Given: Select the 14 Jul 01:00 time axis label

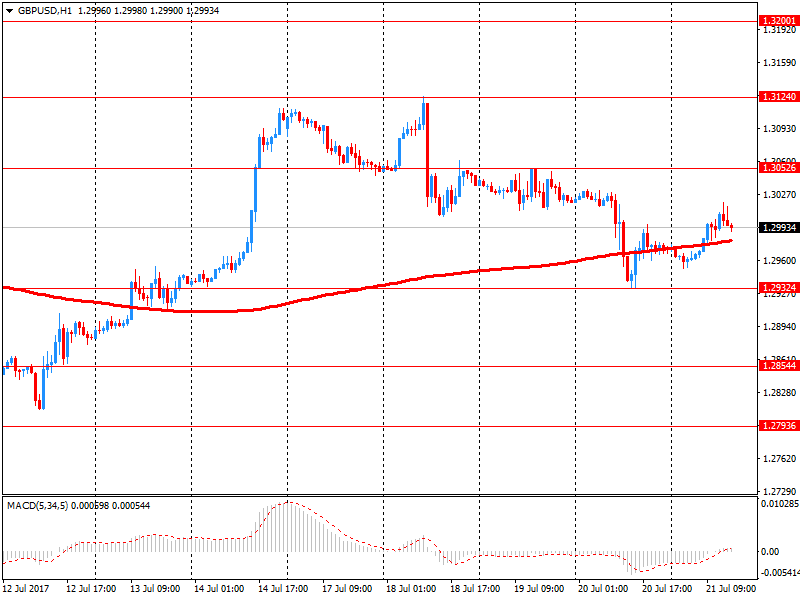Looking at the screenshot, I should pyautogui.click(x=219, y=589).
